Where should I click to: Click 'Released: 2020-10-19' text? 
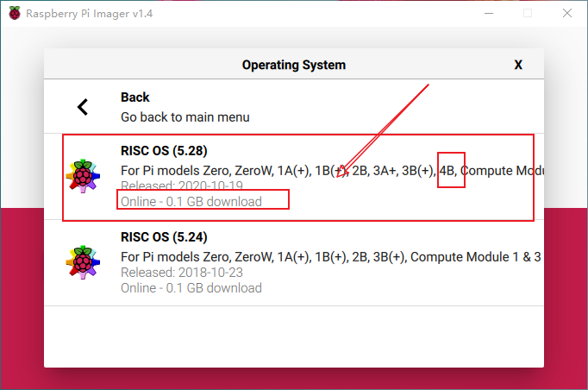click(182, 186)
